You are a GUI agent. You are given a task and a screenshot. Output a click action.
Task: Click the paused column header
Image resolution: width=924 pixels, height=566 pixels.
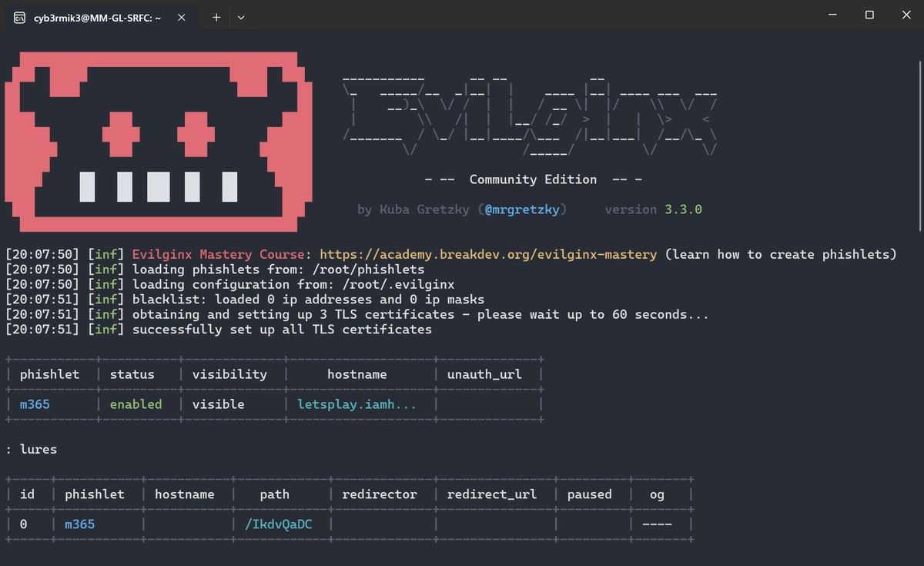click(590, 494)
